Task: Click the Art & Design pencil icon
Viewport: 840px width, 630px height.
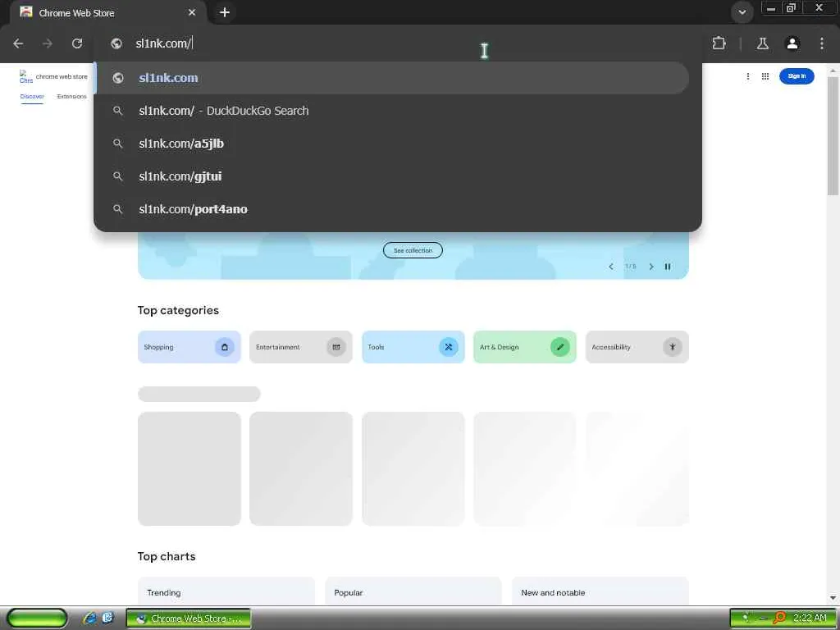Action: pyautogui.click(x=560, y=347)
